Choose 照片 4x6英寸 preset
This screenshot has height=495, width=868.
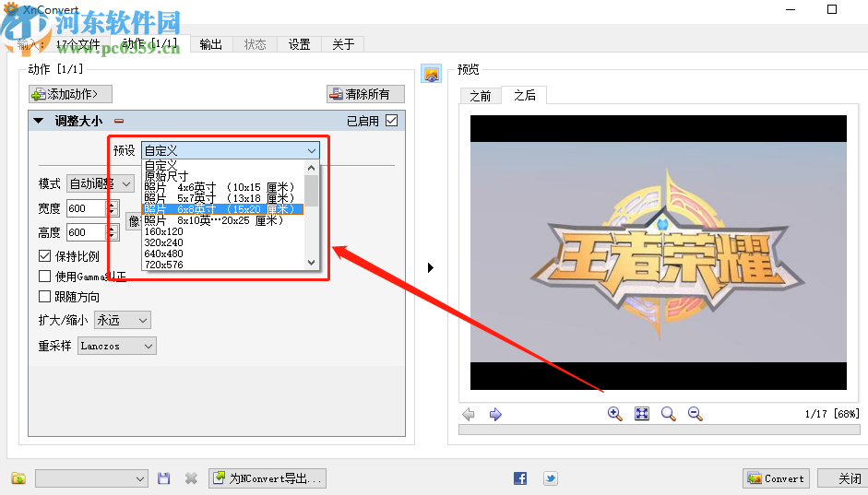pyautogui.click(x=222, y=187)
